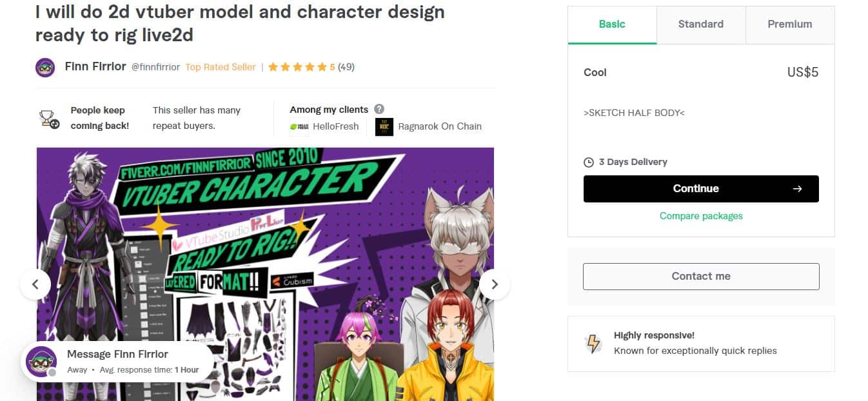This screenshot has width=868, height=401.
Task: Click the green online status dot
Action: [51, 372]
